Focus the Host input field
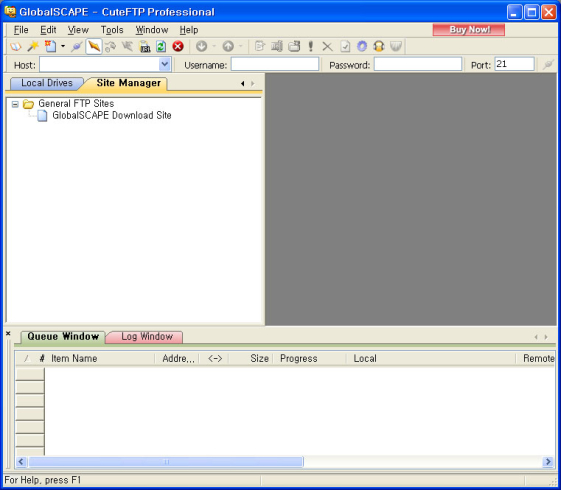561x490 pixels. pos(99,64)
